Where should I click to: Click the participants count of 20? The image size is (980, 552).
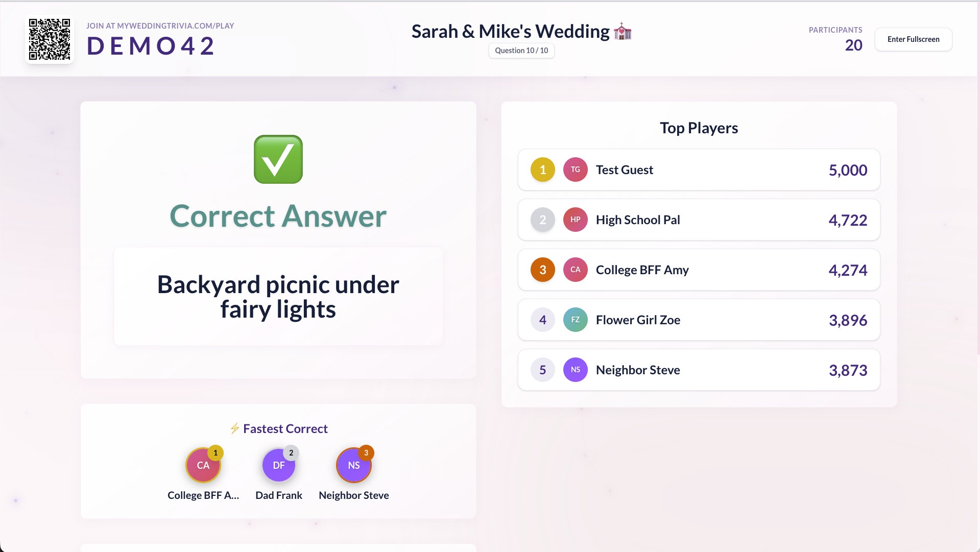pyautogui.click(x=853, y=45)
